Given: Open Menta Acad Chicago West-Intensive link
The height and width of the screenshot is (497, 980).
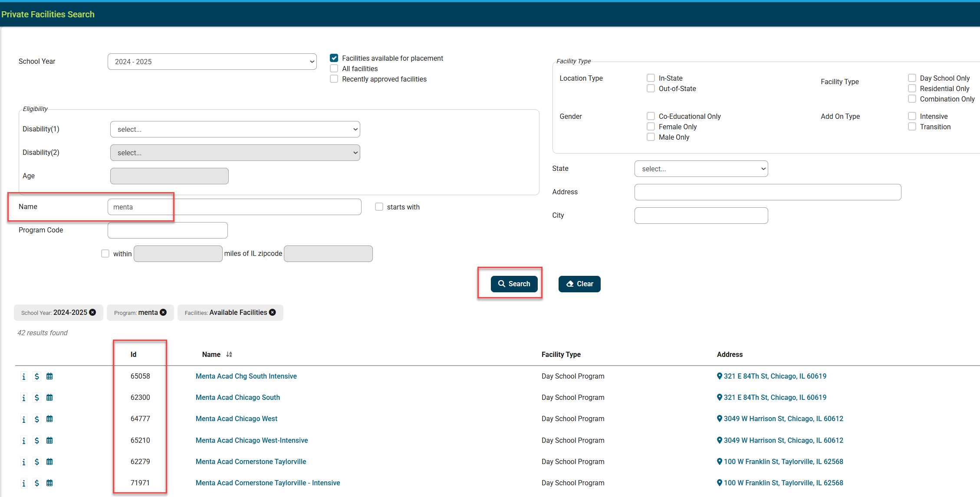Looking at the screenshot, I should point(252,440).
